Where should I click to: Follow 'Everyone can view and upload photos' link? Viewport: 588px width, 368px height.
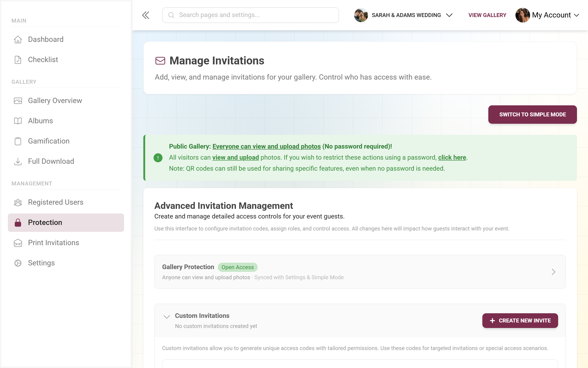(x=266, y=147)
